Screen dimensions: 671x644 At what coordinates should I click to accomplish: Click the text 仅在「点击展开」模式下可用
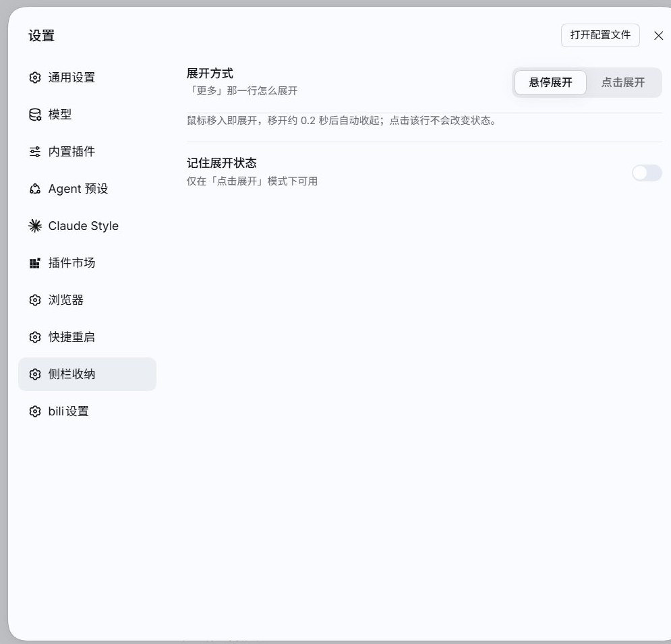pos(252,181)
